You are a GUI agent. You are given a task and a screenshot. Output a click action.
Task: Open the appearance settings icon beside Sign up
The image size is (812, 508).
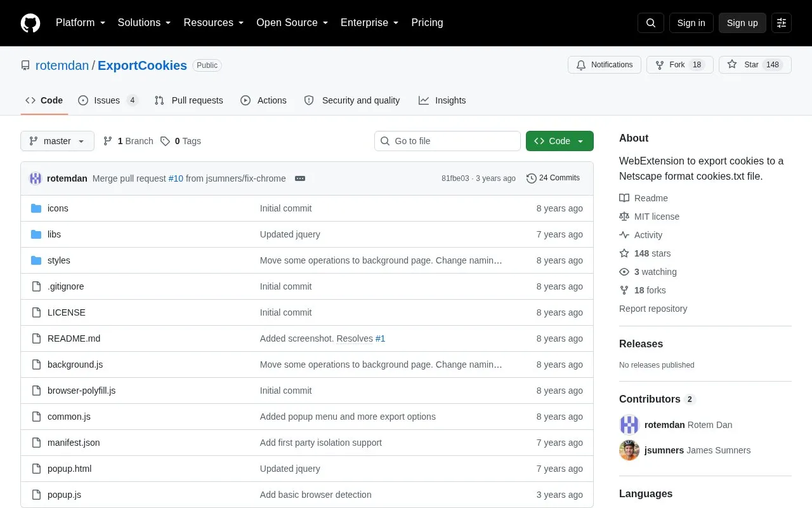click(x=782, y=23)
